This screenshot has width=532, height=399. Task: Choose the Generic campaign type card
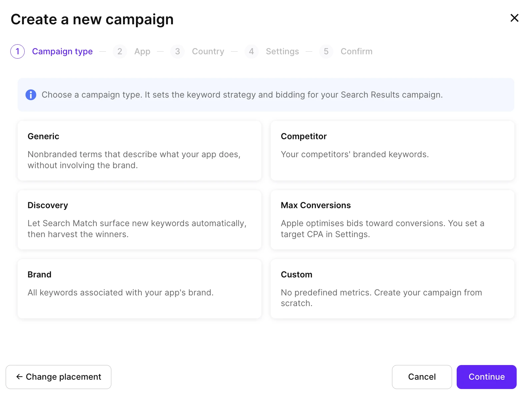(140, 151)
